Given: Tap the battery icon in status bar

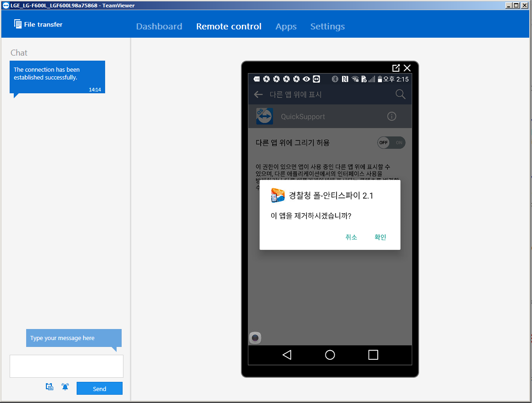Looking at the screenshot, I should [380, 79].
